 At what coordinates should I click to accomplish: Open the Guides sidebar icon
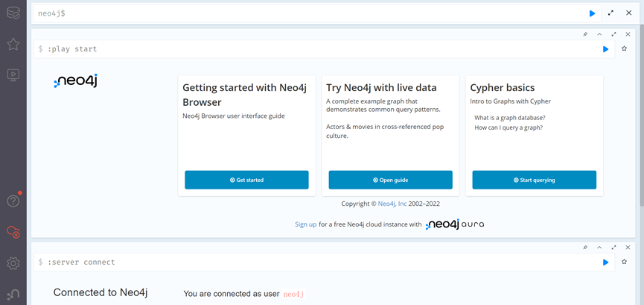tap(13, 75)
